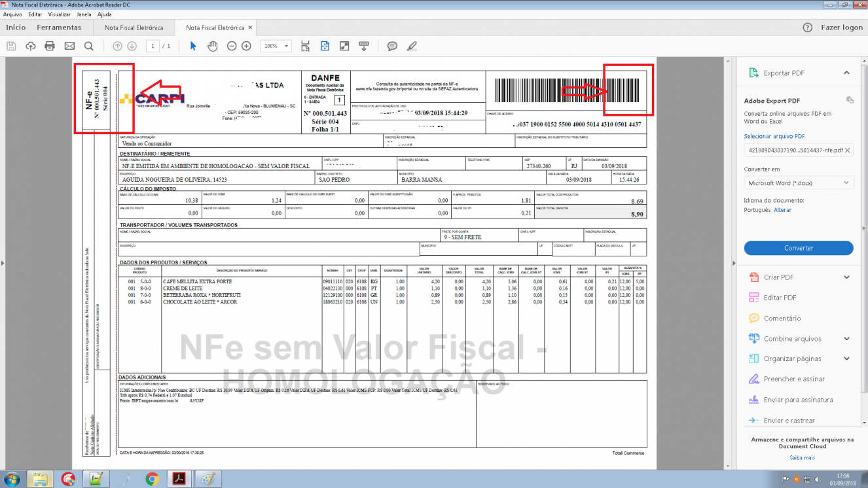Click the Saiba mais link
Viewport: 868px width, 488px height.
point(802,457)
